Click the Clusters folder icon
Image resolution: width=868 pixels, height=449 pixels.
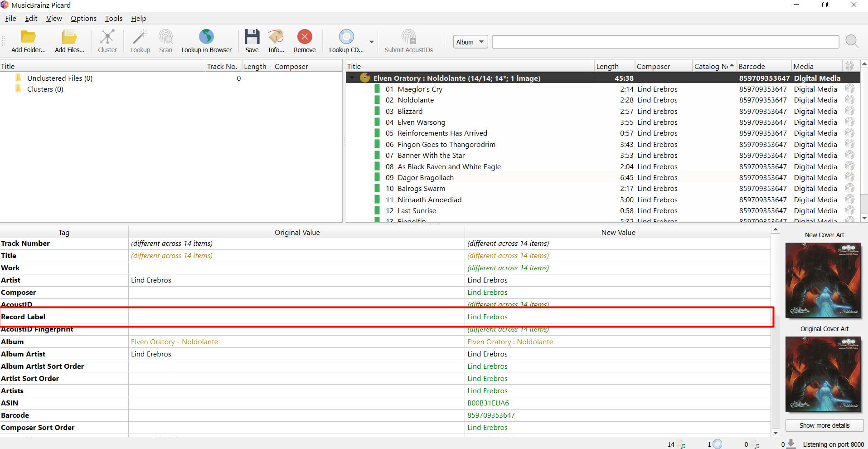coord(18,88)
